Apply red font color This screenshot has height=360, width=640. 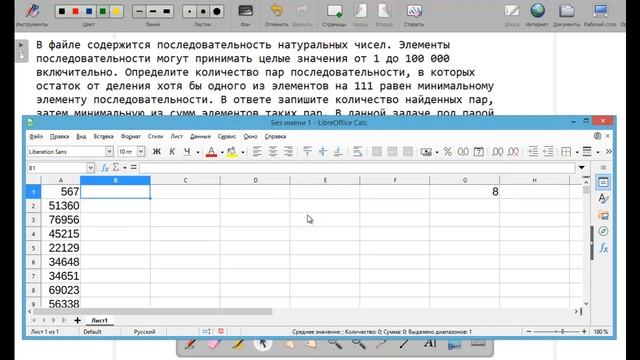click(211, 152)
